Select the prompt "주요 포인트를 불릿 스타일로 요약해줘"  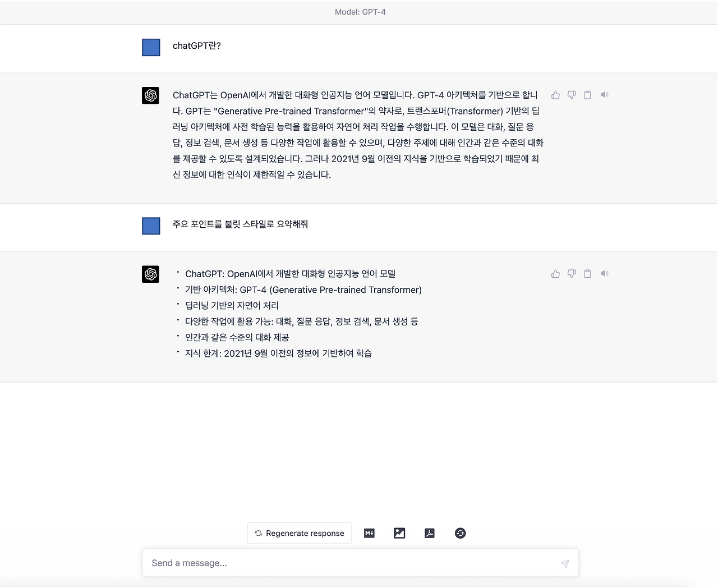241,224
